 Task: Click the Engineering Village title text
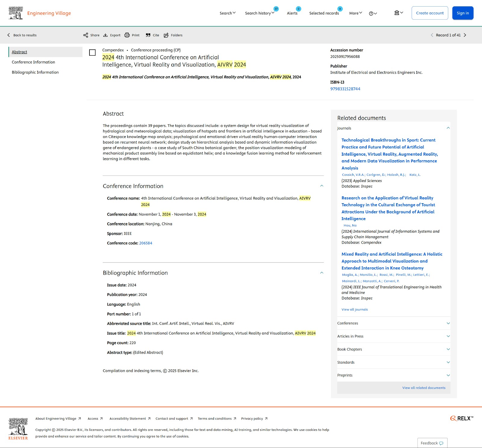(x=49, y=13)
